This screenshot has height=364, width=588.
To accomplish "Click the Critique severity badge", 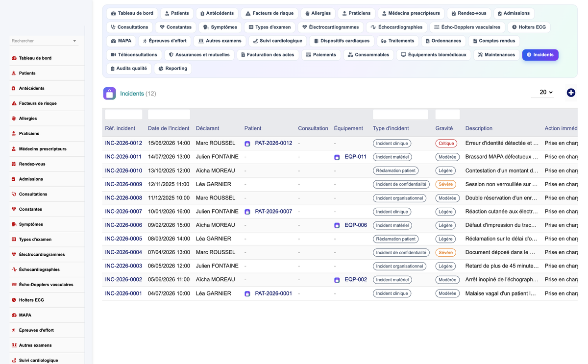I will click(446, 144).
